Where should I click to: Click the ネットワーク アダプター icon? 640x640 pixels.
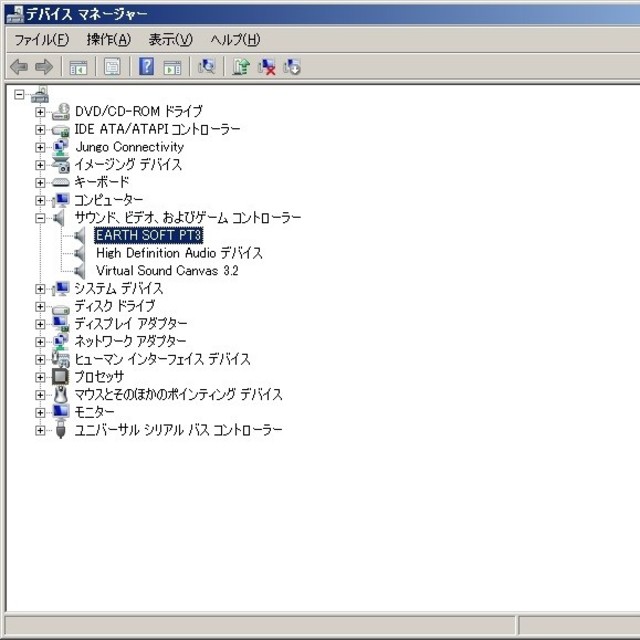tap(61, 341)
